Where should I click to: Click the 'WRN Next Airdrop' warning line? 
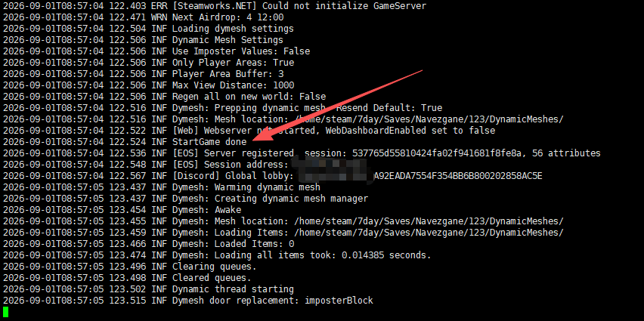(x=143, y=17)
